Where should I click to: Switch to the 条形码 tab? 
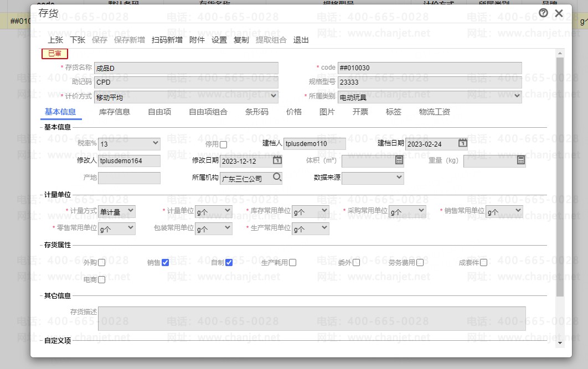257,112
